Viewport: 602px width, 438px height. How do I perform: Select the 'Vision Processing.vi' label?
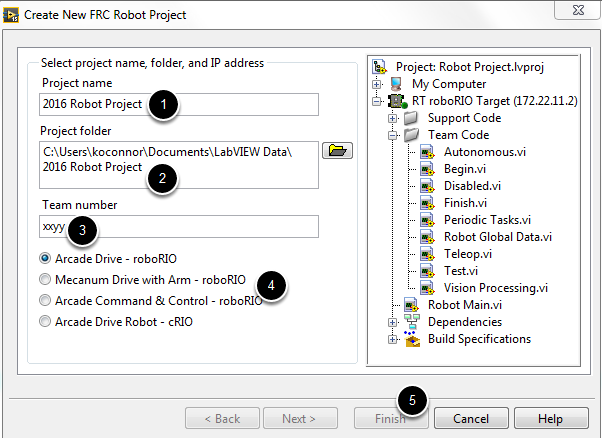pyautogui.click(x=496, y=288)
